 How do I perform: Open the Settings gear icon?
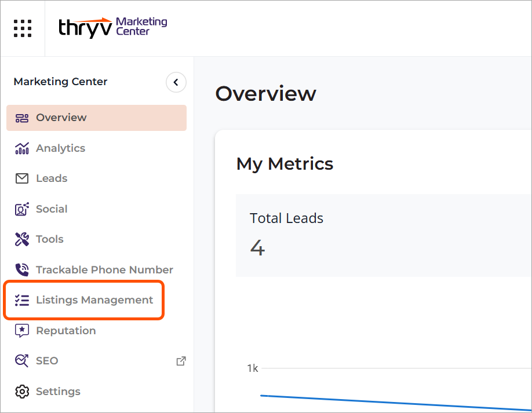pos(22,392)
